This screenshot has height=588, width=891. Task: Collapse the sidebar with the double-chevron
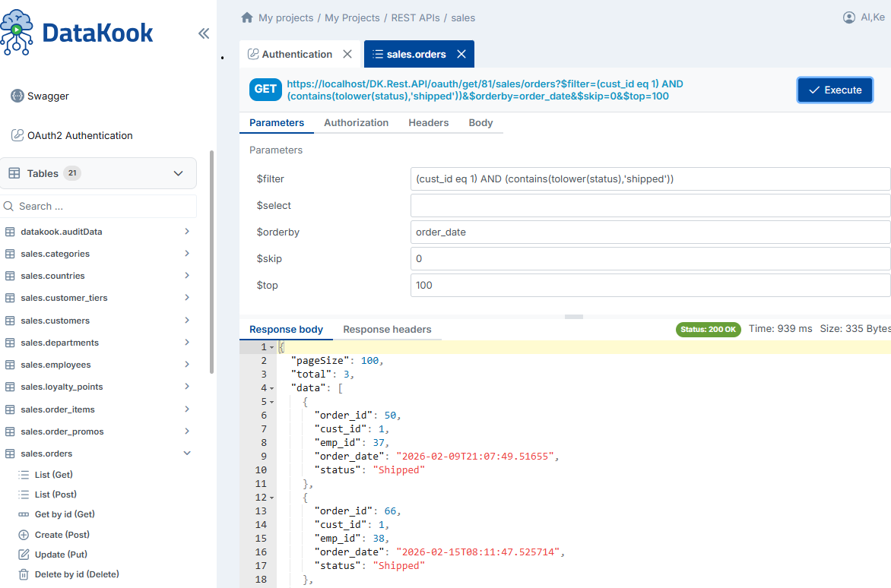click(204, 33)
